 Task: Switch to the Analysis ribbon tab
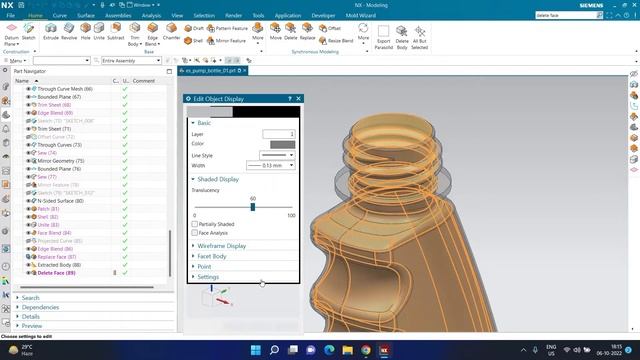pyautogui.click(x=151, y=16)
